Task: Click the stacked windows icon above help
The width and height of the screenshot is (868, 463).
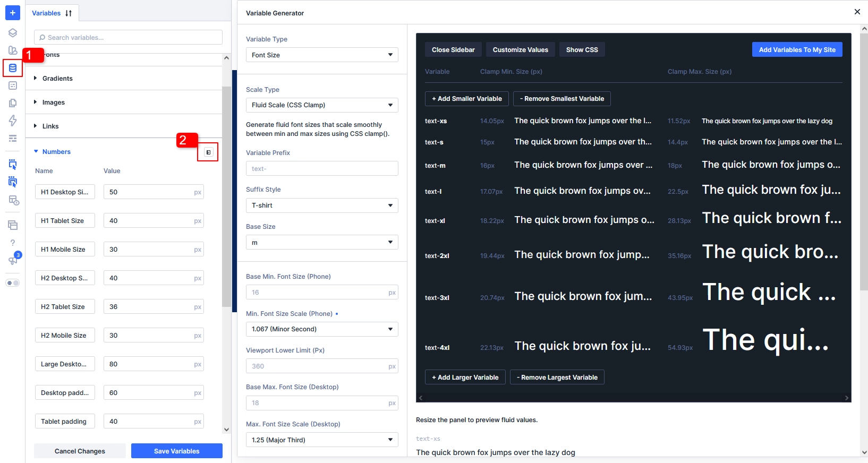Action: pyautogui.click(x=13, y=225)
